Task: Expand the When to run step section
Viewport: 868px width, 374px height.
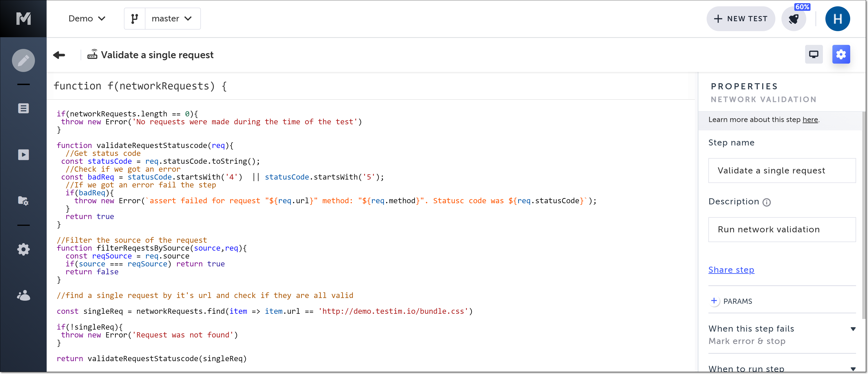Action: pos(853,369)
